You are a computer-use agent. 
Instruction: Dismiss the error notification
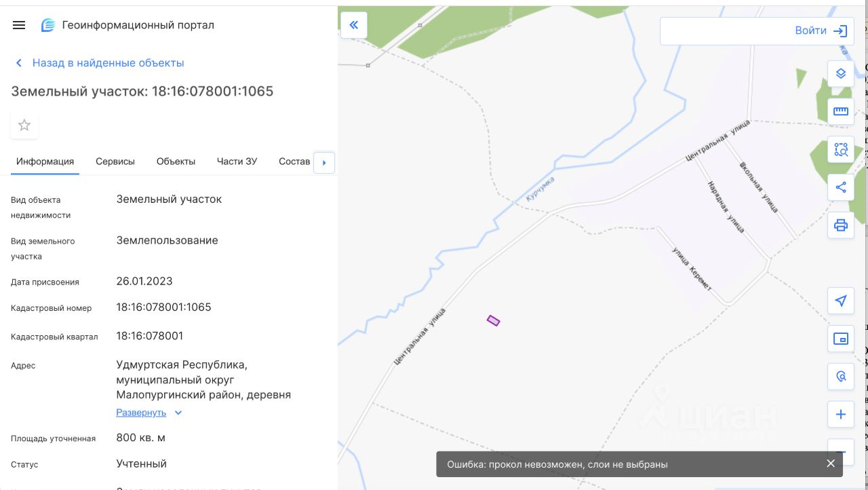[x=831, y=464]
